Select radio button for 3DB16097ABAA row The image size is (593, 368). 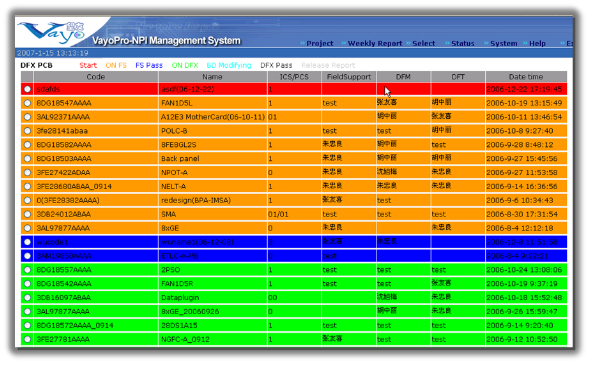(x=27, y=297)
